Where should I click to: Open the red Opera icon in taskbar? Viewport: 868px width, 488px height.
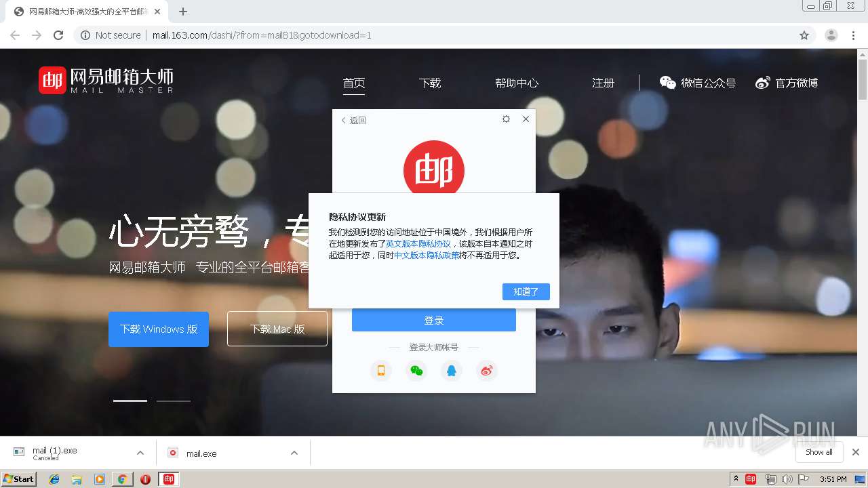[145, 479]
